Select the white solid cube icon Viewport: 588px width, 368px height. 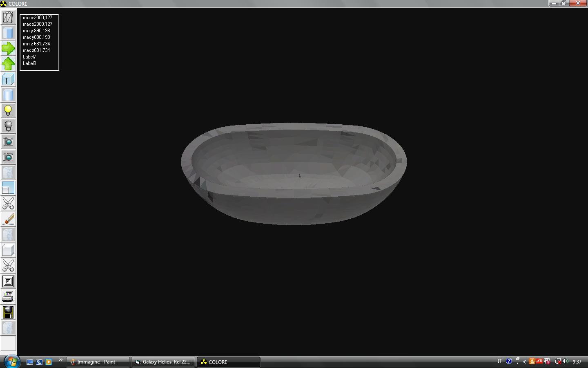pos(8,250)
